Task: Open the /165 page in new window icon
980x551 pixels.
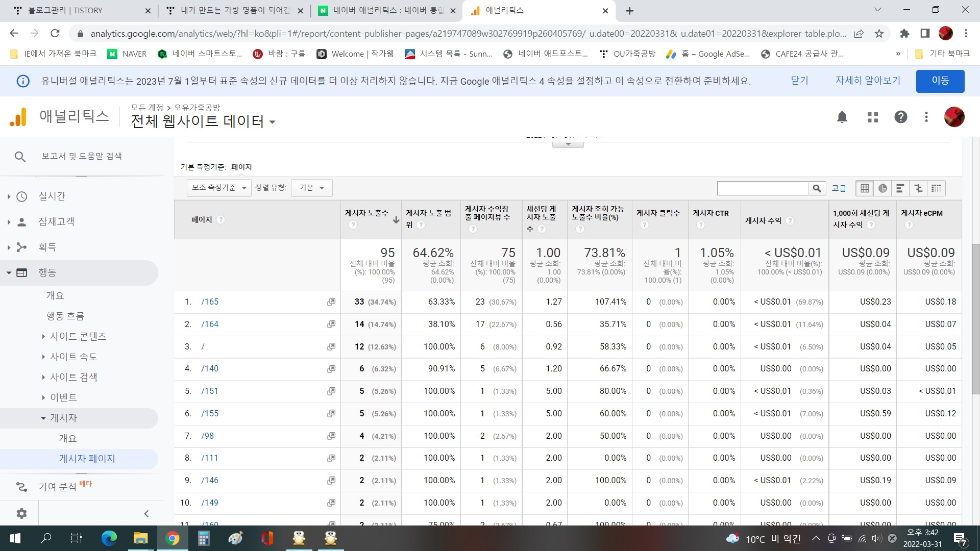Action: point(331,302)
